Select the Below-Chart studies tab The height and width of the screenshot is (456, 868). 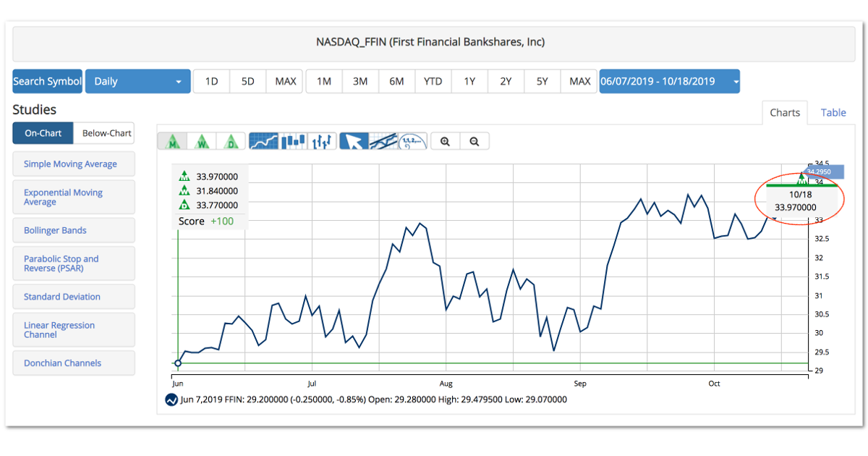click(x=104, y=133)
